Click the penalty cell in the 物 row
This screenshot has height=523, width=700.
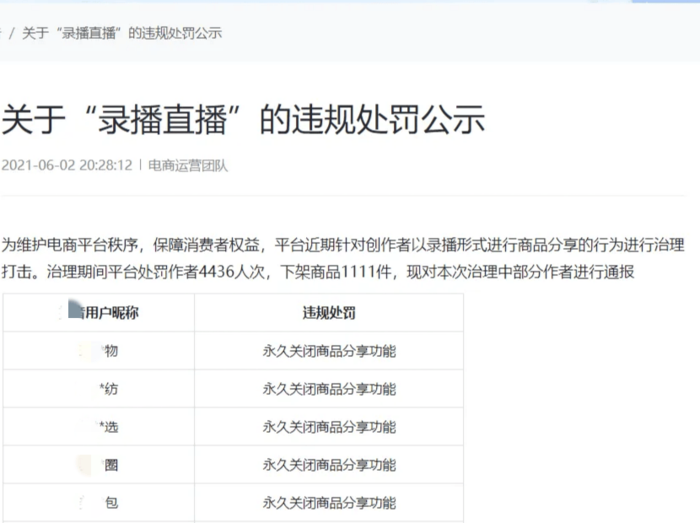pyautogui.click(x=329, y=351)
